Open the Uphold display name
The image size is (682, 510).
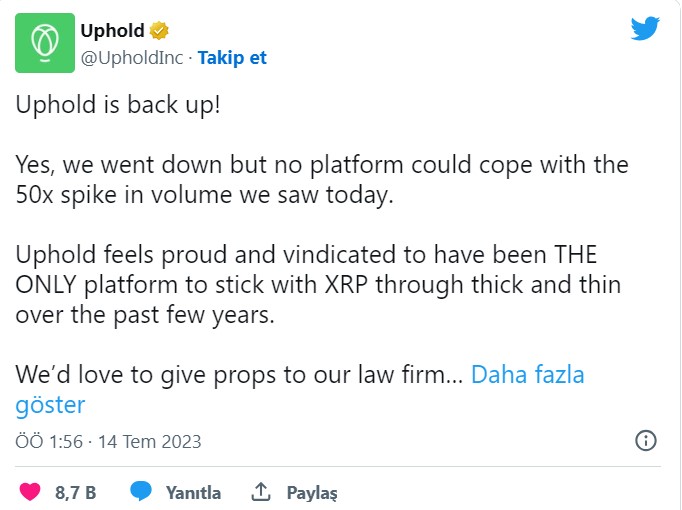pyautogui.click(x=112, y=31)
